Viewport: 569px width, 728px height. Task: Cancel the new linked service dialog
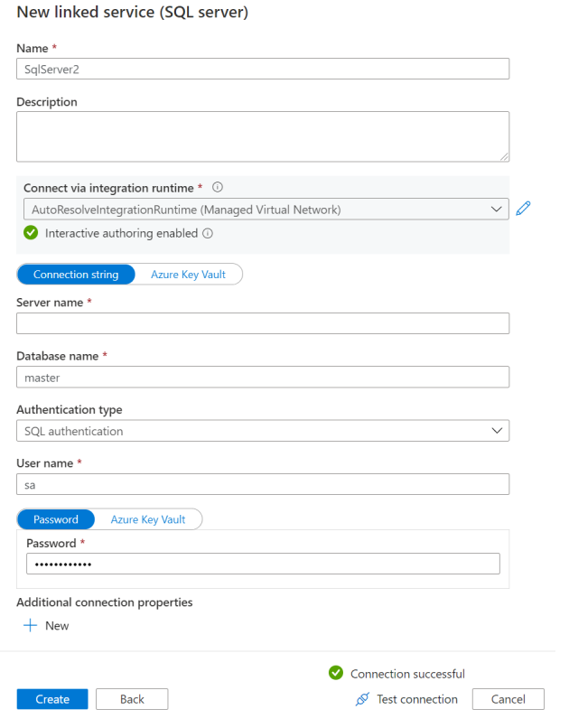[508, 699]
